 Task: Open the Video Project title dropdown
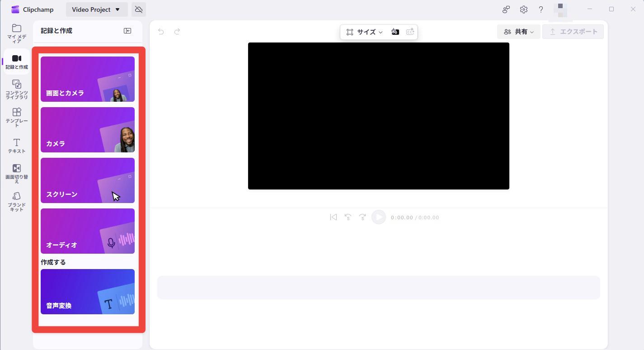pos(97,9)
